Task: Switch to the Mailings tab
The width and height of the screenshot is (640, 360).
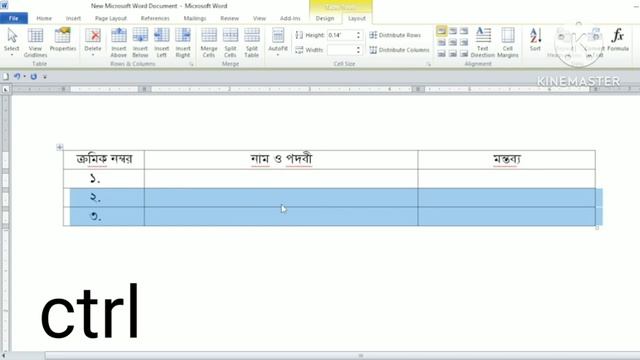Action: [x=195, y=18]
